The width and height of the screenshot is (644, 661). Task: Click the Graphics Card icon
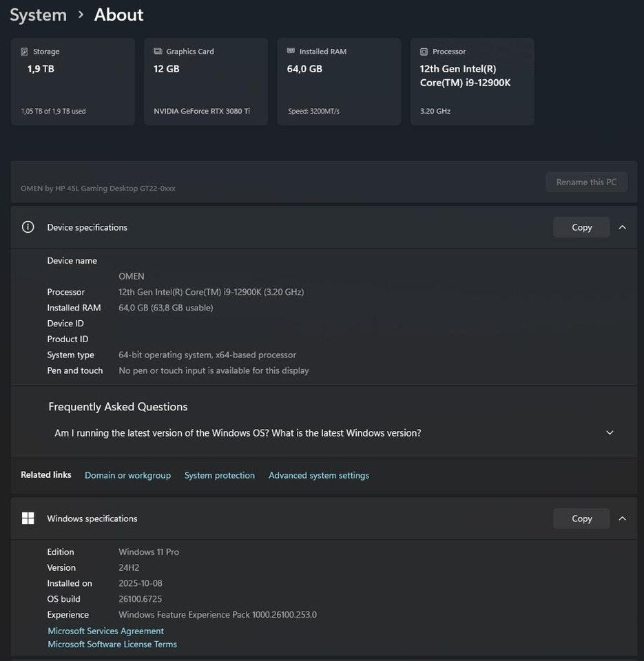point(158,52)
